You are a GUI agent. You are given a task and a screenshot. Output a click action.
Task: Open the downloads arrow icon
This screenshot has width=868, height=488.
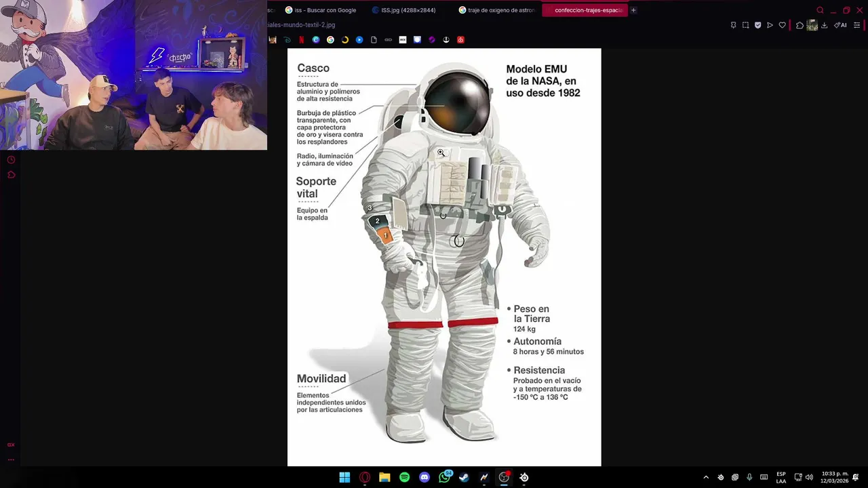(x=824, y=25)
